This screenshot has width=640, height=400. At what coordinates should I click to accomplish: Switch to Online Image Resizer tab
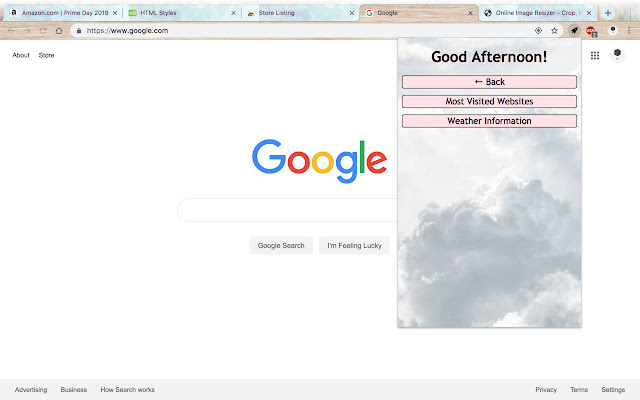click(537, 13)
